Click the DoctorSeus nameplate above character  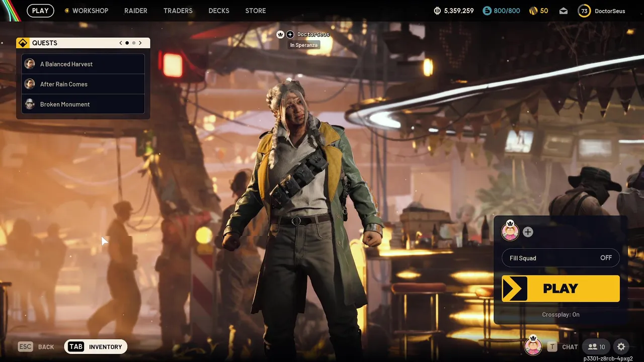point(313,34)
